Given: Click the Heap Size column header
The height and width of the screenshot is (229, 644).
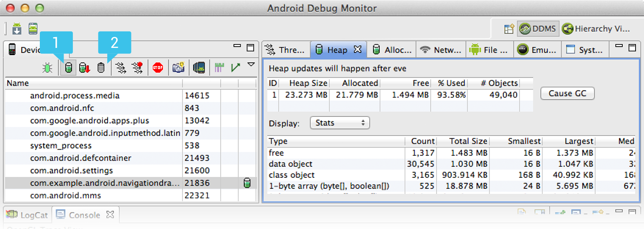Looking at the screenshot, I should [304, 83].
